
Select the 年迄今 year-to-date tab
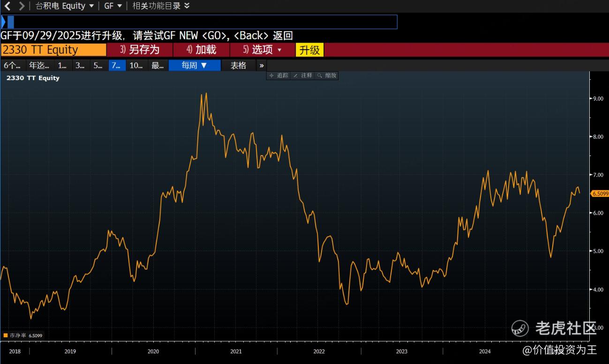pyautogui.click(x=39, y=66)
